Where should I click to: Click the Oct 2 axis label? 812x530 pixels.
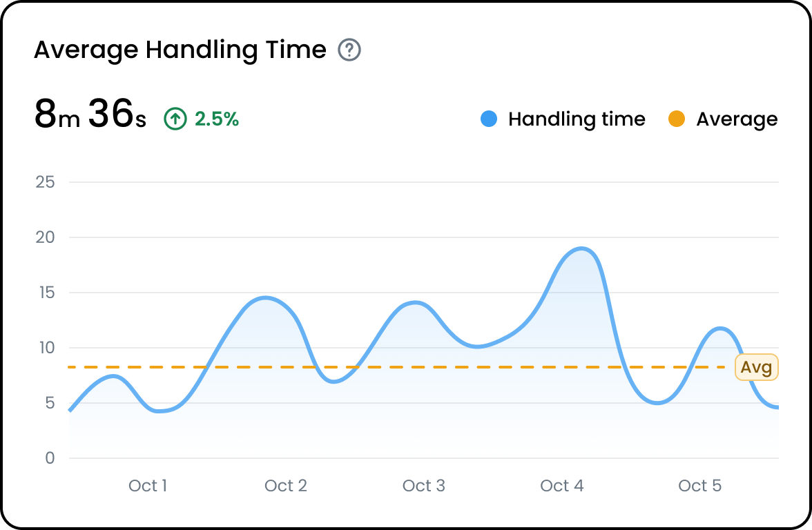[x=285, y=486]
